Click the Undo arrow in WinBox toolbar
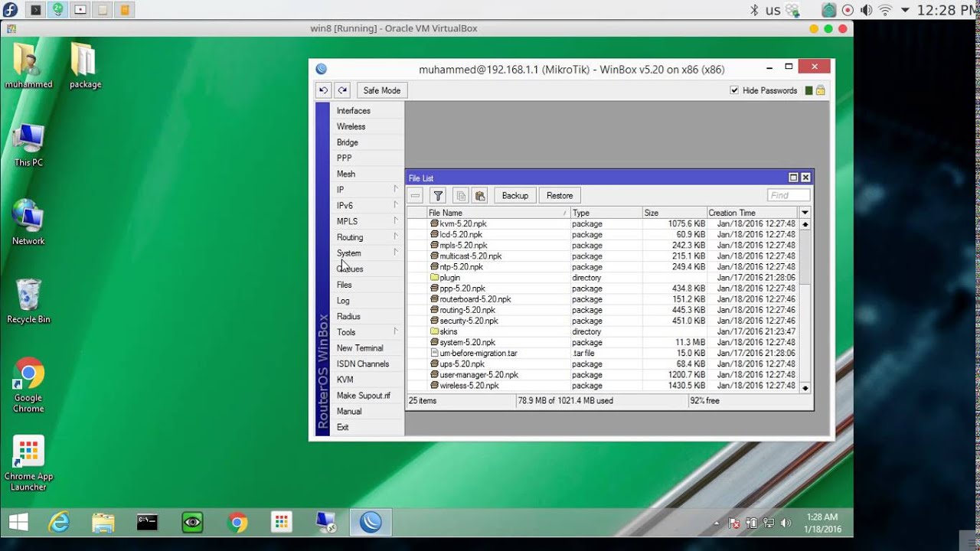 coord(323,90)
